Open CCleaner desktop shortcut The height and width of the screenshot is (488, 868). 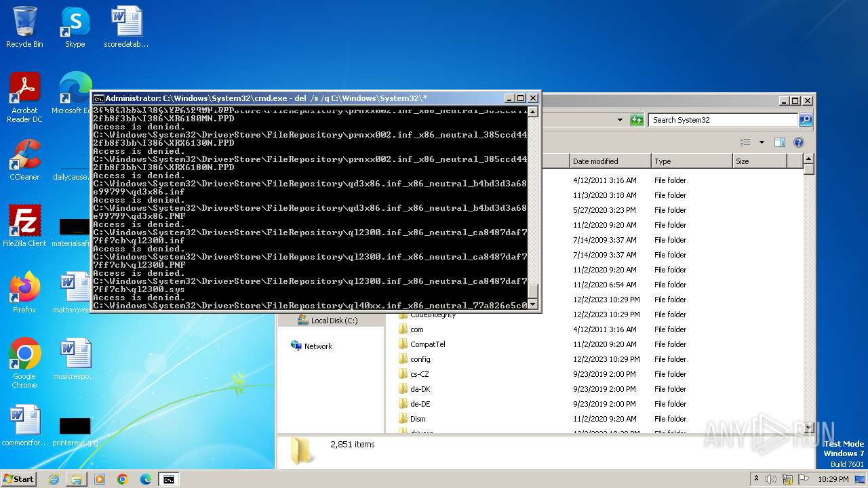24,160
